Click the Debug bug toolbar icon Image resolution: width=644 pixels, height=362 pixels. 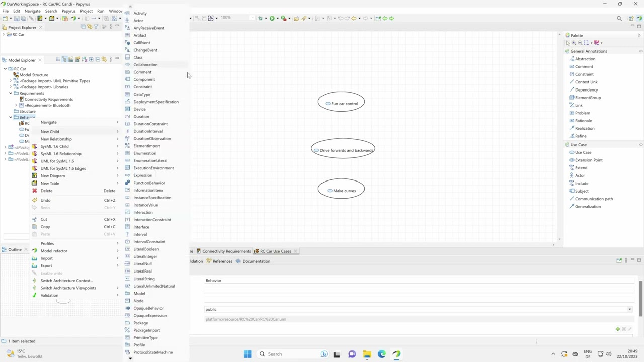coord(261,18)
